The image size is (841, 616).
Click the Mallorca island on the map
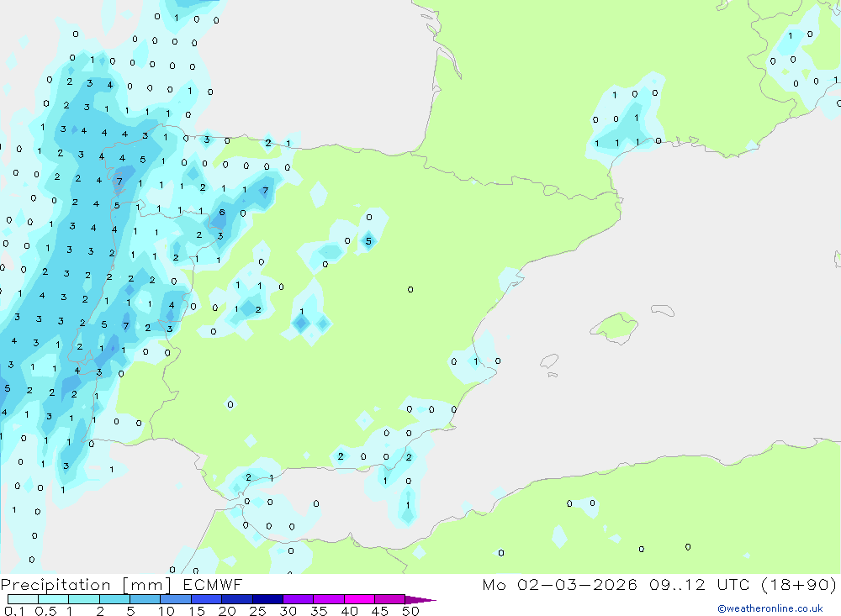pos(614,327)
